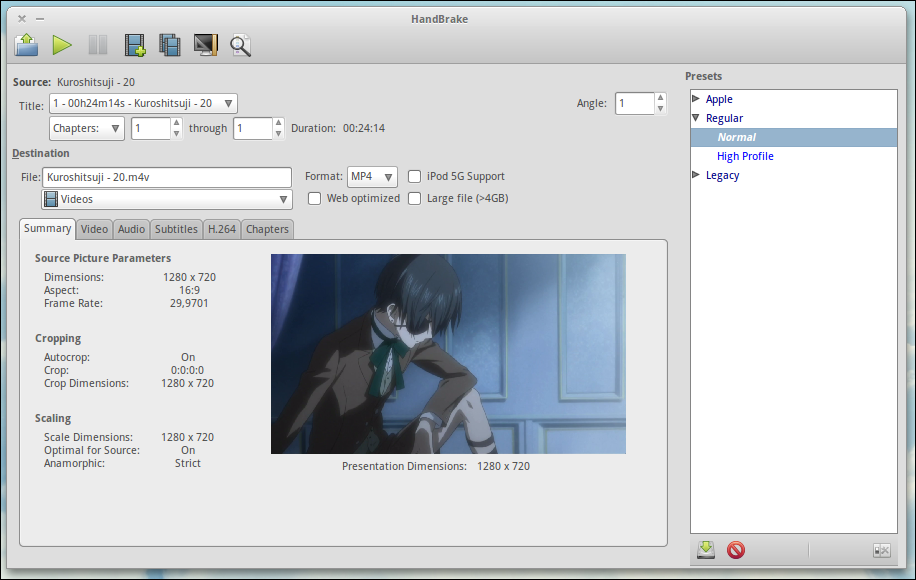Click the video preview thumbnail
The image size is (916, 580).
tap(448, 354)
